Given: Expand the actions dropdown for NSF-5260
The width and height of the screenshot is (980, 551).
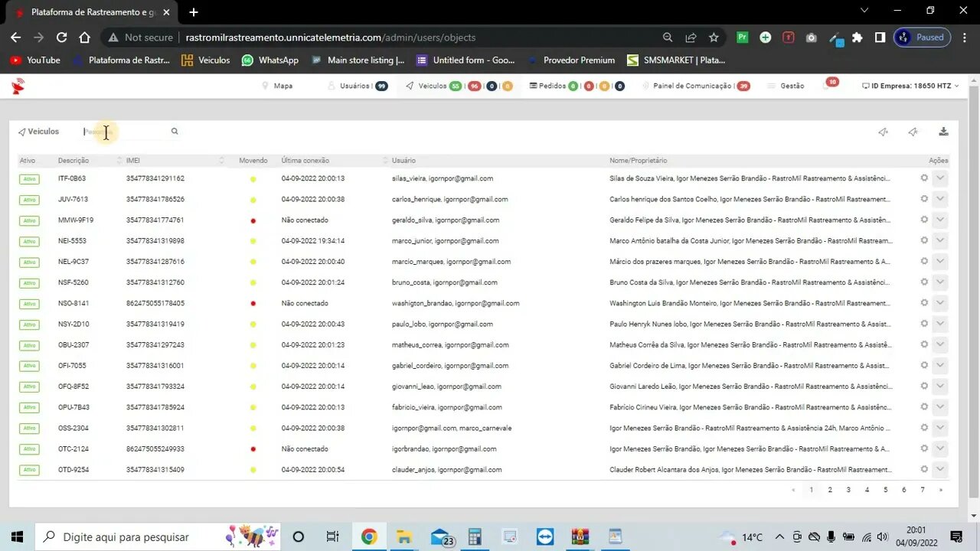Looking at the screenshot, I should [940, 282].
